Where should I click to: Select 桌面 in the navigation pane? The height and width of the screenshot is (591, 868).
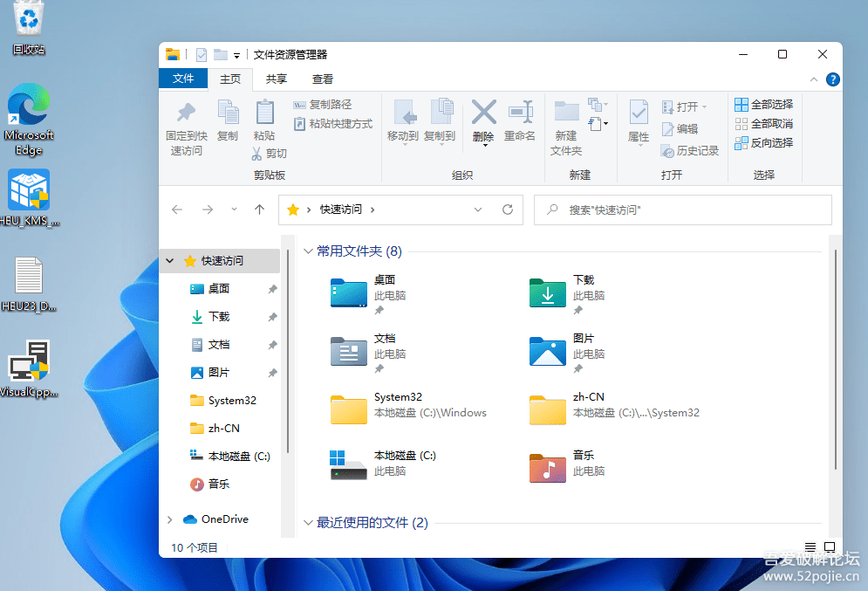(219, 289)
